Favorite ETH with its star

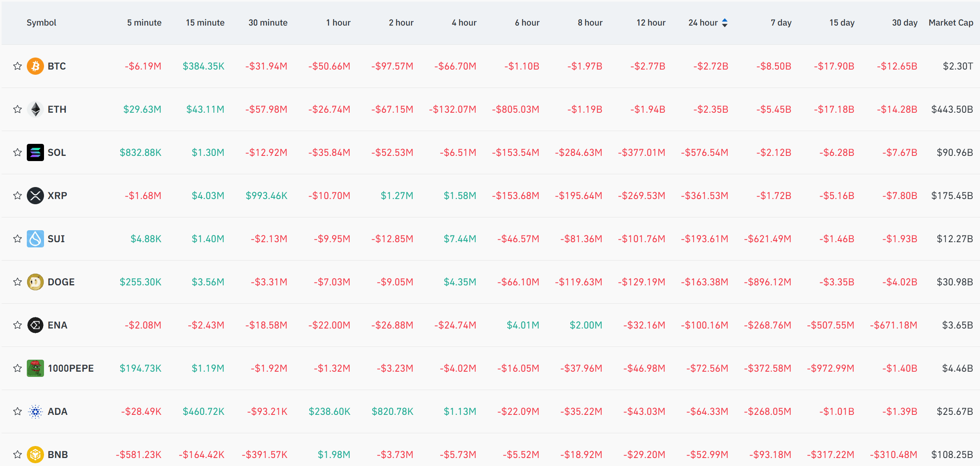(17, 110)
